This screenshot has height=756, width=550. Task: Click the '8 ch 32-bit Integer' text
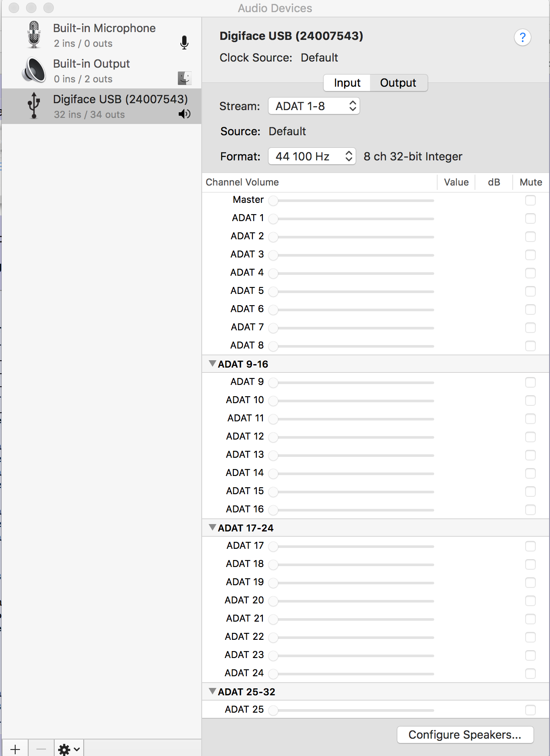(413, 156)
